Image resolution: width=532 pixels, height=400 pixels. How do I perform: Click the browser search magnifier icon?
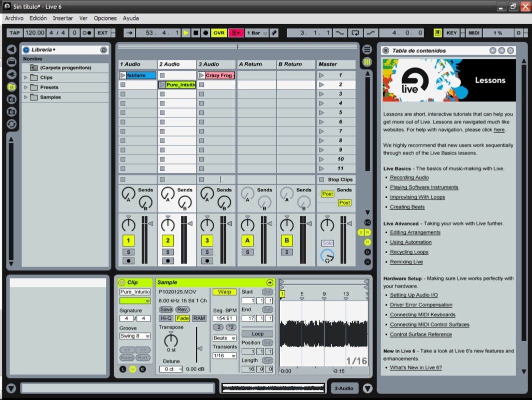pos(103,50)
